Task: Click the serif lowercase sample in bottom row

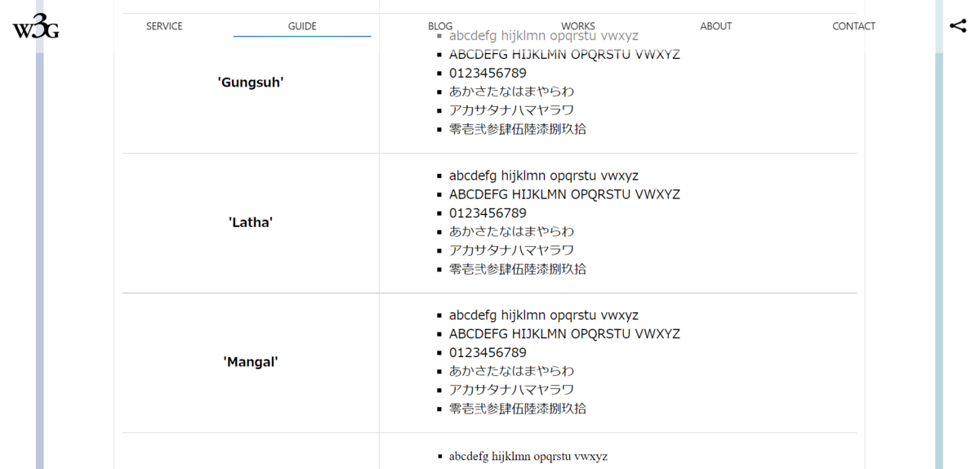Action: tap(528, 457)
